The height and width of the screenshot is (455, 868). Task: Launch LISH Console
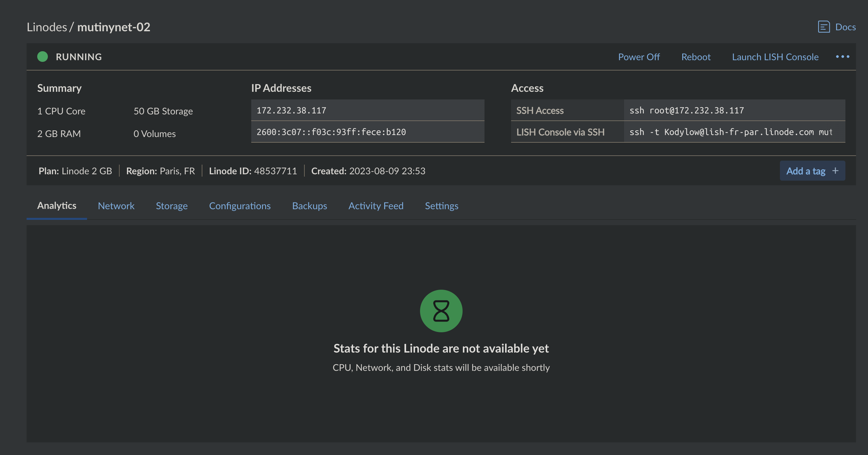775,57
